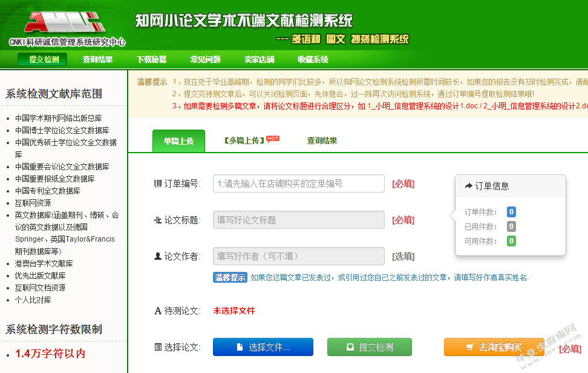588x373 pixels.
Task: Click 中国重要报纸全文数据库 list item
Action: (55, 179)
